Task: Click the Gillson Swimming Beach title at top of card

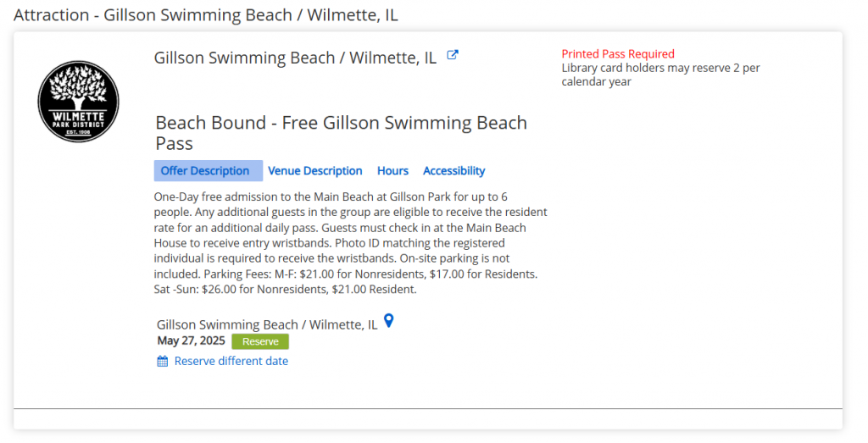Action: pos(295,58)
